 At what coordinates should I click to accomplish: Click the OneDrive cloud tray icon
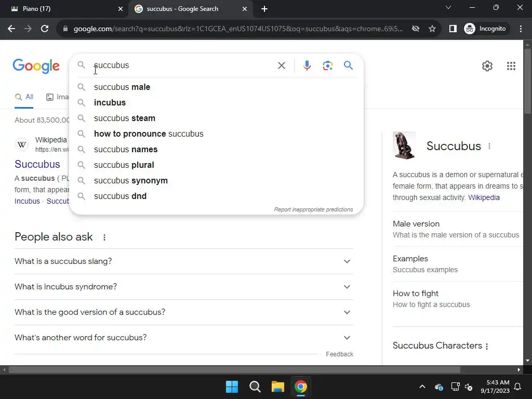pyautogui.click(x=438, y=387)
